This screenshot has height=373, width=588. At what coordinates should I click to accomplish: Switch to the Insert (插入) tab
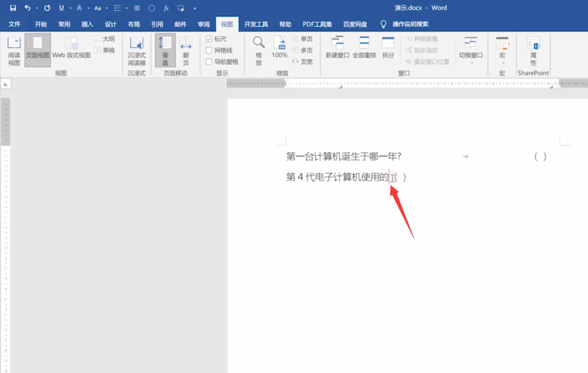(x=87, y=24)
